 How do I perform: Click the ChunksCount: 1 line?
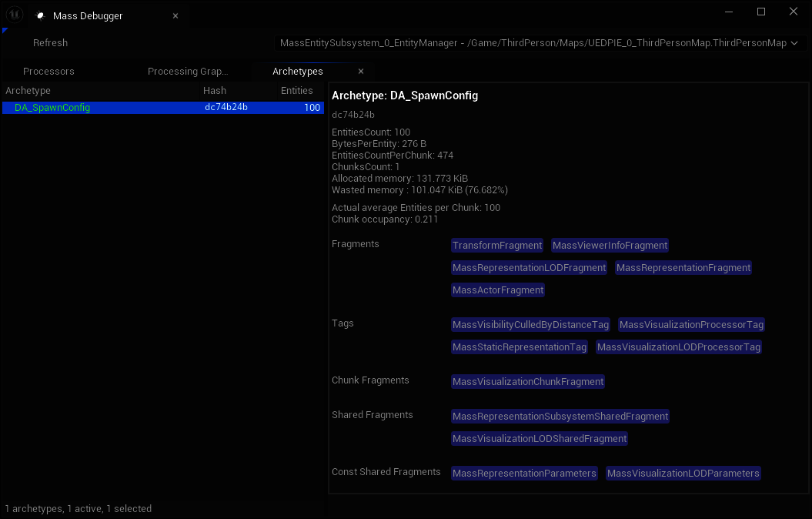tap(366, 167)
